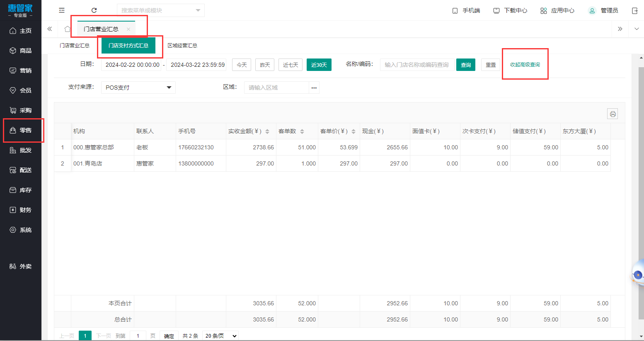Click the 储值支付(¥) column header
The height and width of the screenshot is (341, 644).
pyautogui.click(x=535, y=131)
